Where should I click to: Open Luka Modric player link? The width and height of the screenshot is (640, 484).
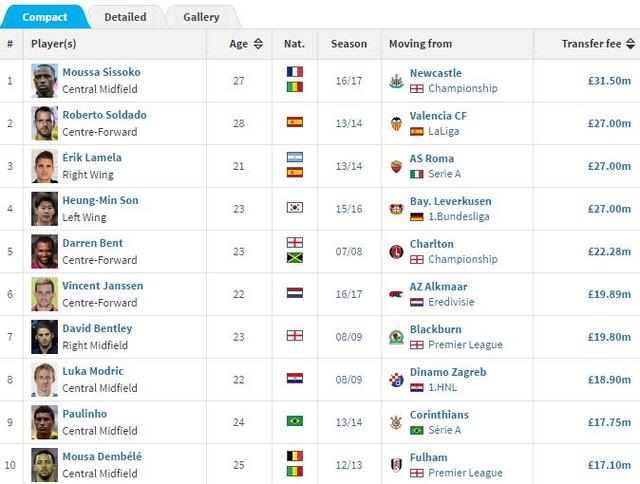[93, 371]
